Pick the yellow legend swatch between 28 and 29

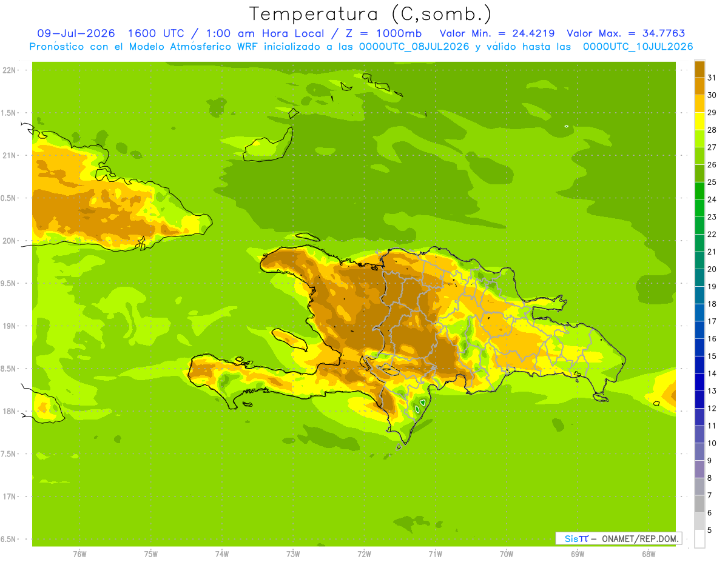pyautogui.click(x=699, y=121)
